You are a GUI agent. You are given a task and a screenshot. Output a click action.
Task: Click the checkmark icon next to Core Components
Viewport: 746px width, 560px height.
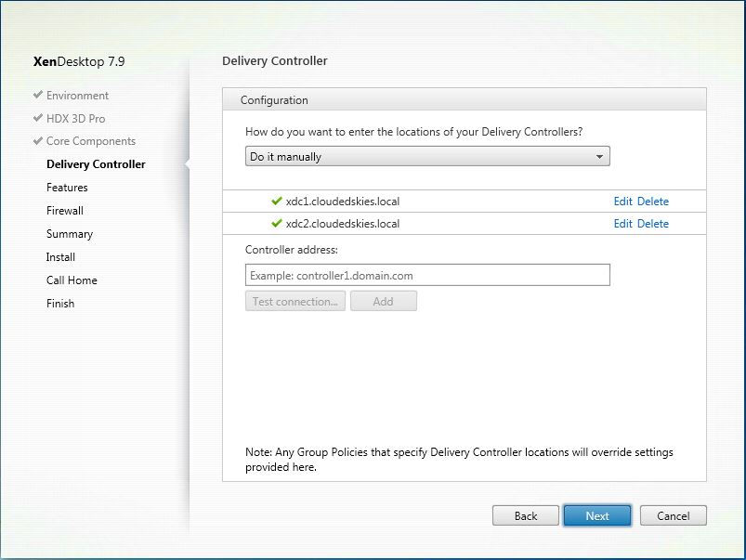38,141
